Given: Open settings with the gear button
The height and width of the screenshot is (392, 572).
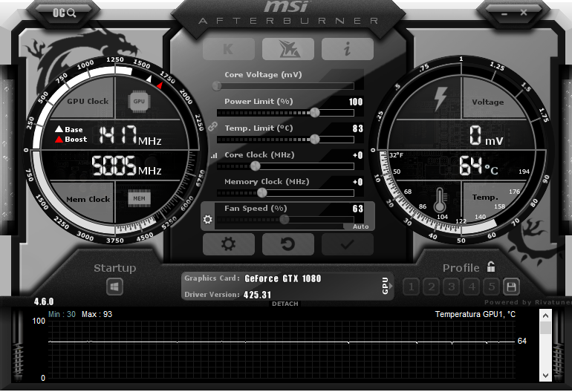Looking at the screenshot, I should 229,244.
